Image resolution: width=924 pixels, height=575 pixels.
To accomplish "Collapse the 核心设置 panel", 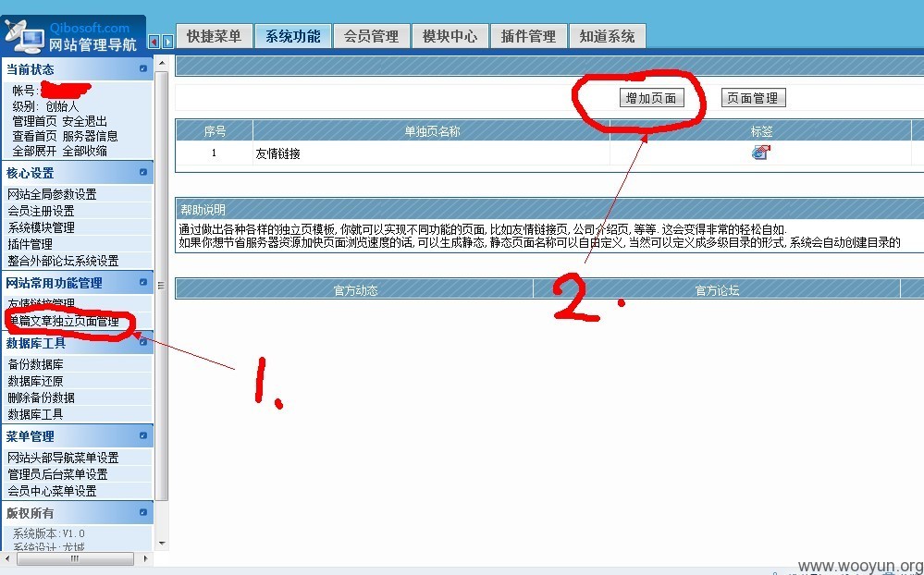I will tap(143, 173).
